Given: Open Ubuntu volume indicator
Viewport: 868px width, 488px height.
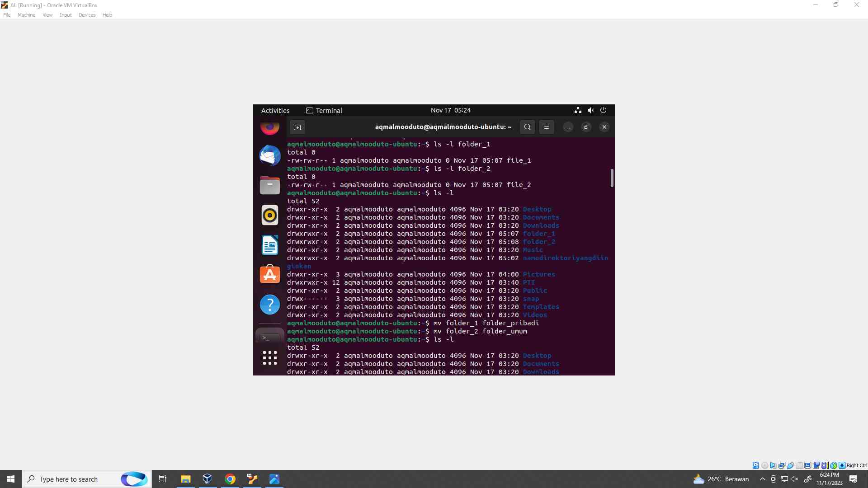Looking at the screenshot, I should point(590,110).
